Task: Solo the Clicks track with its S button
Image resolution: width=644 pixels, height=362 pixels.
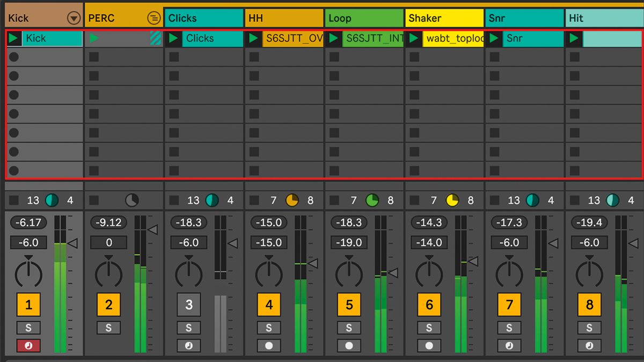Action: [x=188, y=327]
